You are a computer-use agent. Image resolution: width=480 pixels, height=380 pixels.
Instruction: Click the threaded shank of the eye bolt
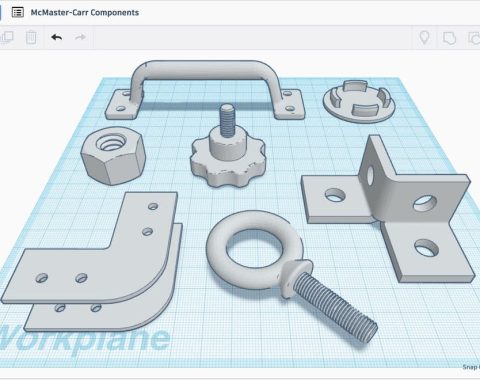pos(335,307)
